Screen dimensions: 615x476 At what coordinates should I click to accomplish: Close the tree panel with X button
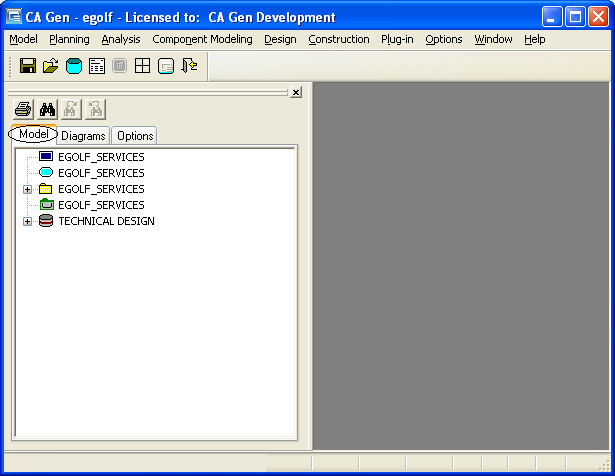click(296, 92)
